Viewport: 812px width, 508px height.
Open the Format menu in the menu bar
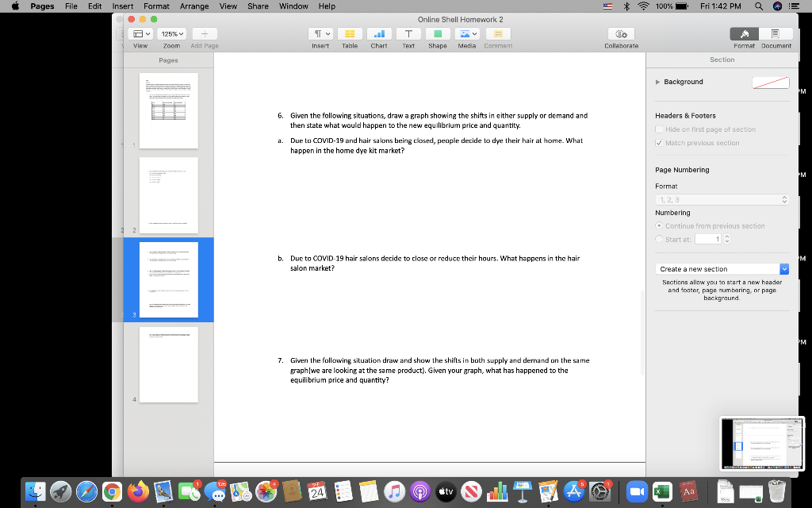tap(155, 6)
